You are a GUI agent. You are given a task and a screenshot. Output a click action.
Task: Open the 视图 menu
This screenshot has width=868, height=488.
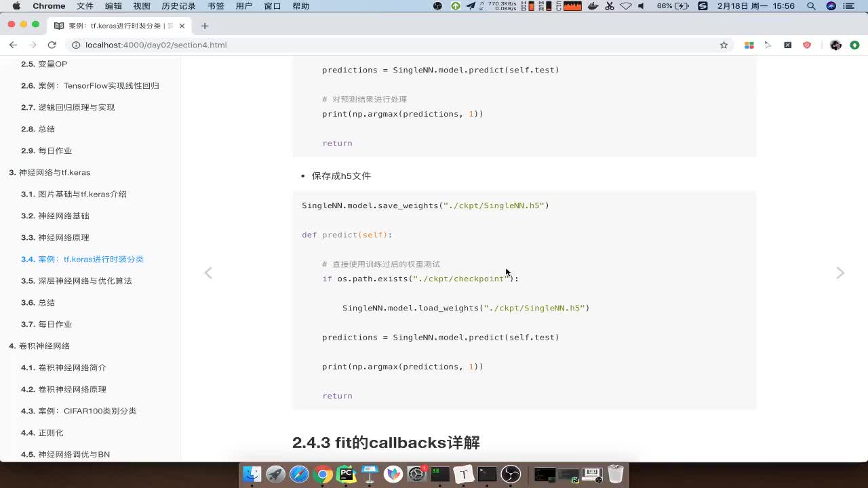click(x=142, y=6)
